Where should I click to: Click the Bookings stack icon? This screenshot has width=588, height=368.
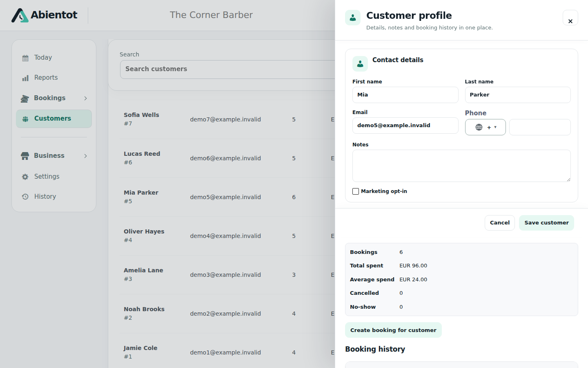tap(25, 99)
